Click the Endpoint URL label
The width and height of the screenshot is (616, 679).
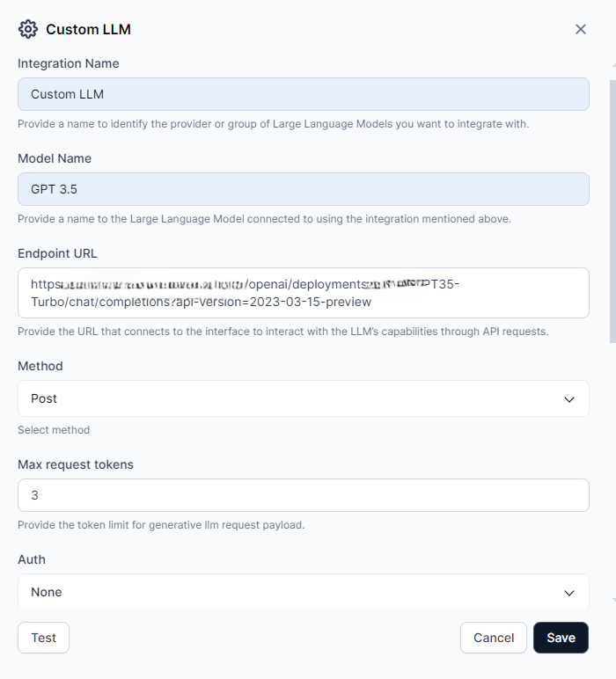[x=57, y=253]
